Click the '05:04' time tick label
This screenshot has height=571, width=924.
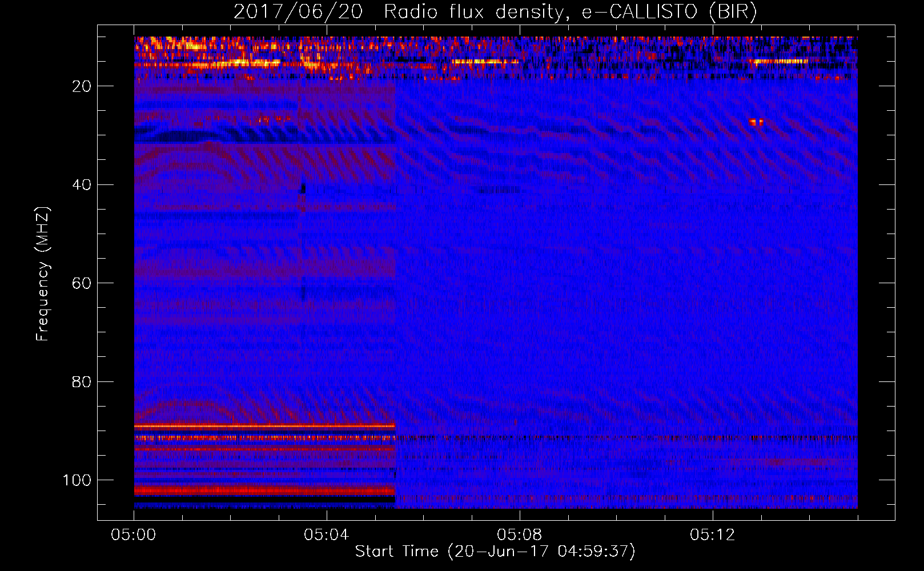coord(327,534)
